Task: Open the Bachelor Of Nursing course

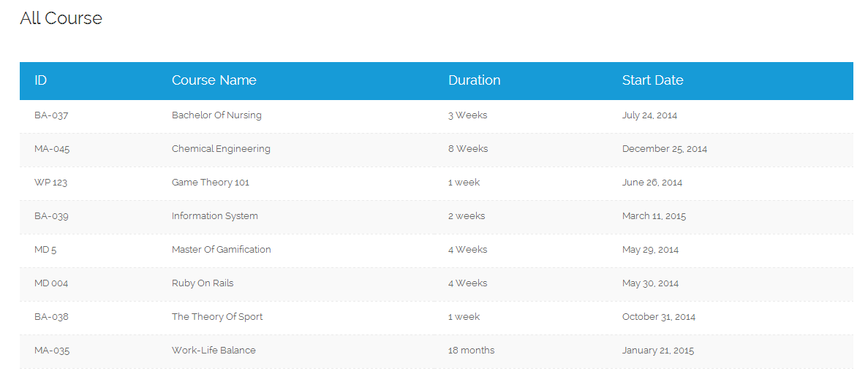Action: click(x=216, y=115)
